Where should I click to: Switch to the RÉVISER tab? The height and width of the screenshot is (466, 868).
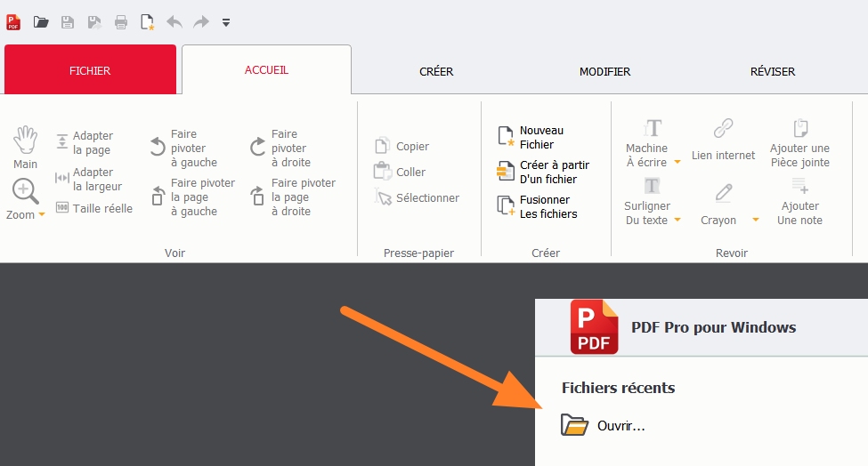point(772,71)
